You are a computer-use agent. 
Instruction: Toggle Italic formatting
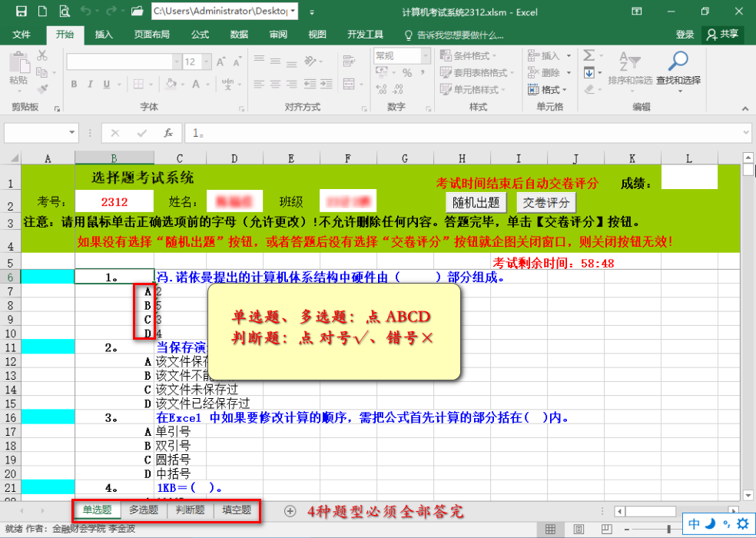pyautogui.click(x=90, y=84)
